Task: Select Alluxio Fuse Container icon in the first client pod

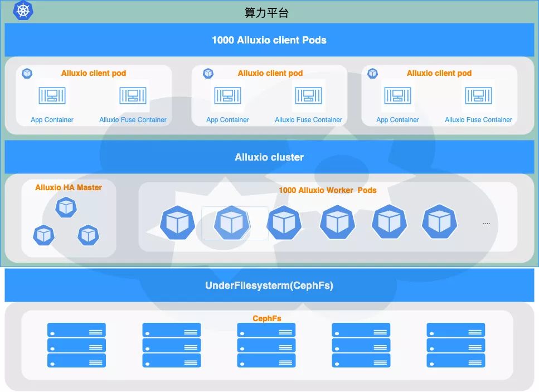Action: (x=133, y=95)
